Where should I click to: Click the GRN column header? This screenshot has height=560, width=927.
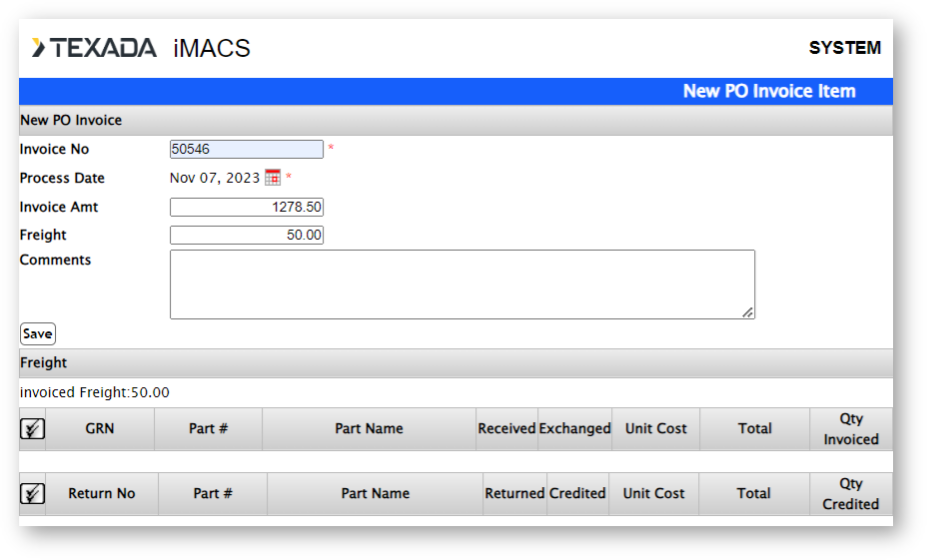pyautogui.click(x=99, y=429)
